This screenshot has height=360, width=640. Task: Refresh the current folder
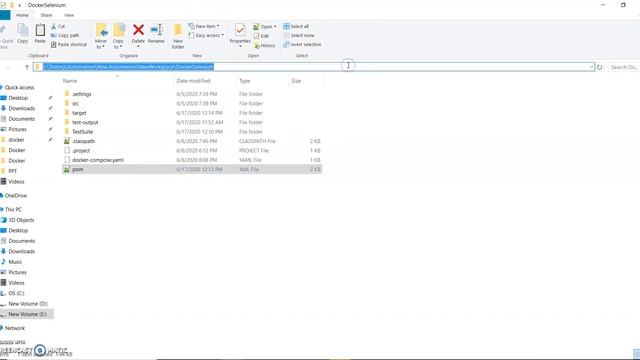599,67
